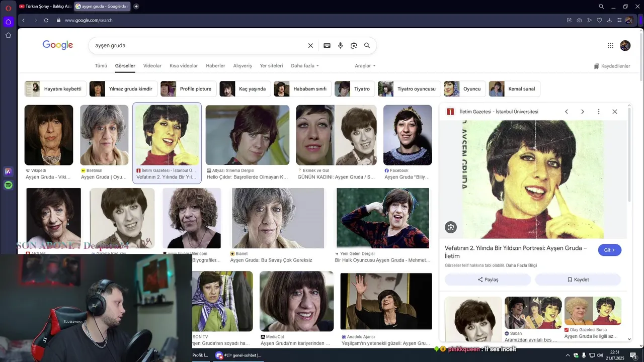Screen dimensions: 644x362
Task: Select the Tiyatro oyuncusu filter chip
Action: tap(409, 89)
